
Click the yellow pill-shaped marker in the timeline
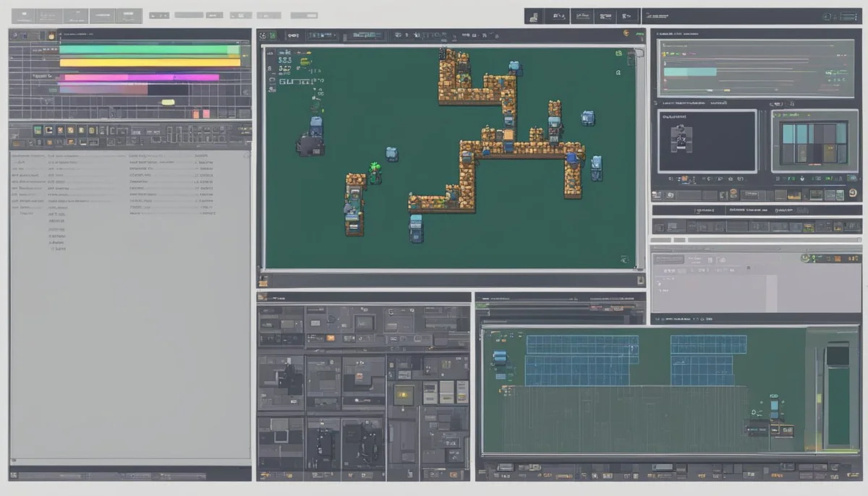[168, 102]
